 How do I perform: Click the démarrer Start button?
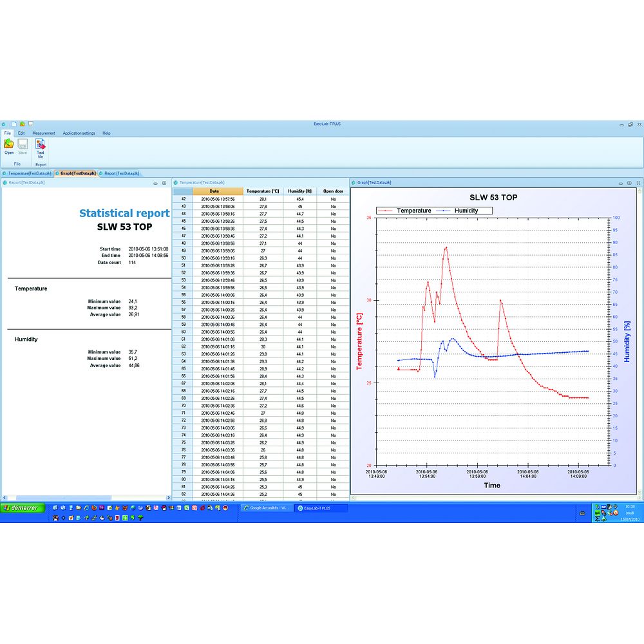[x=23, y=508]
